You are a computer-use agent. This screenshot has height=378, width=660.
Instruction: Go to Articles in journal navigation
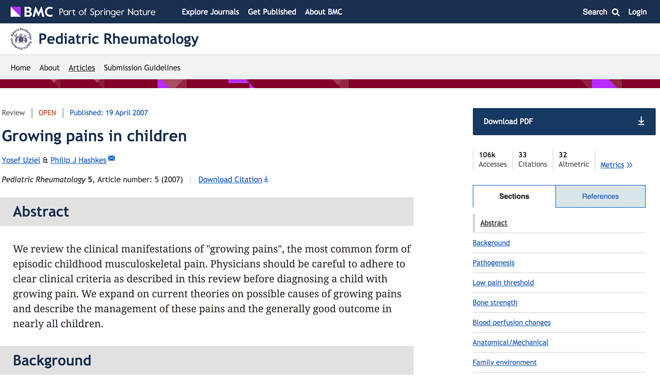tap(82, 68)
